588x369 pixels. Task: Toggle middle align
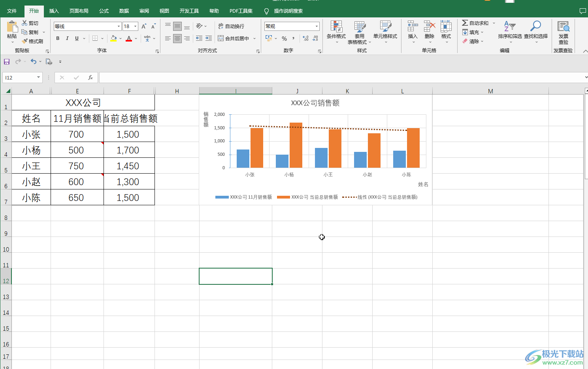tap(177, 26)
